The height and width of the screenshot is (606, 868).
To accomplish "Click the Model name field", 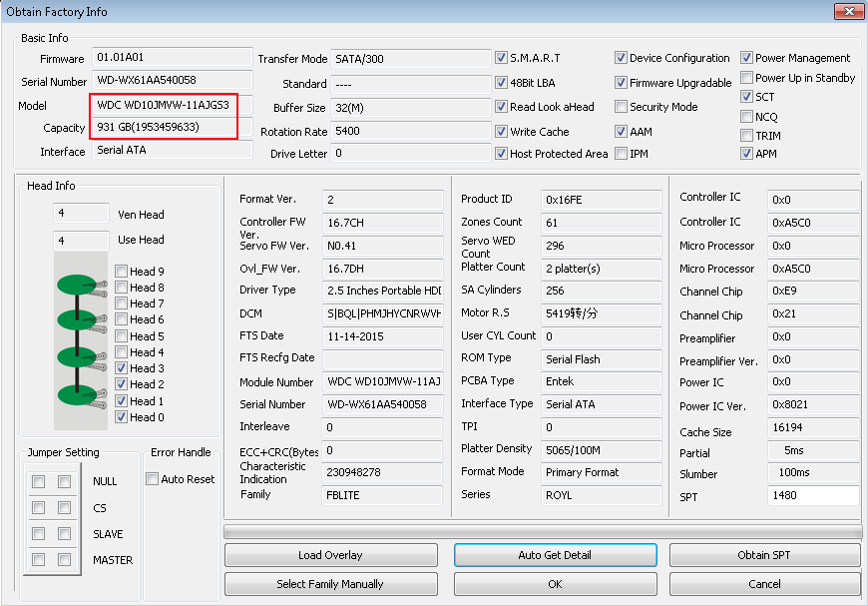I will 165,105.
